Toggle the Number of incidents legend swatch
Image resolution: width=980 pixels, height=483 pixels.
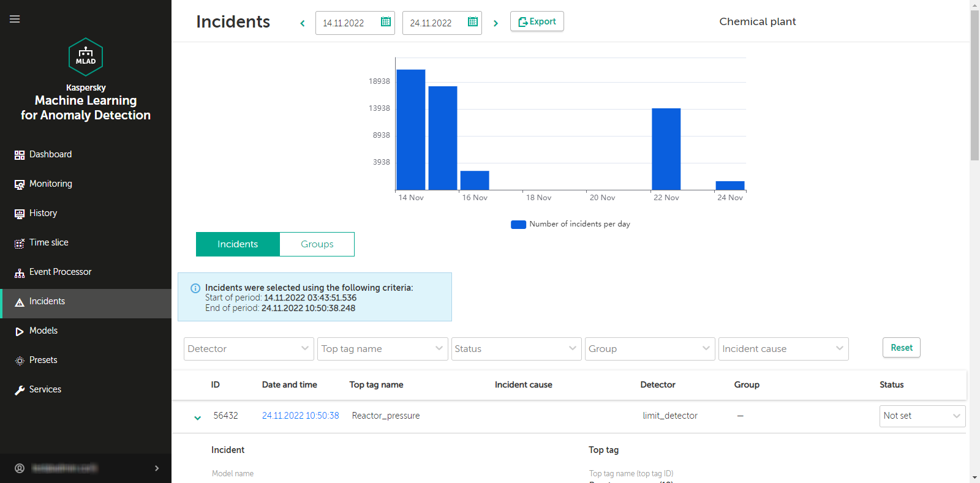click(x=518, y=225)
